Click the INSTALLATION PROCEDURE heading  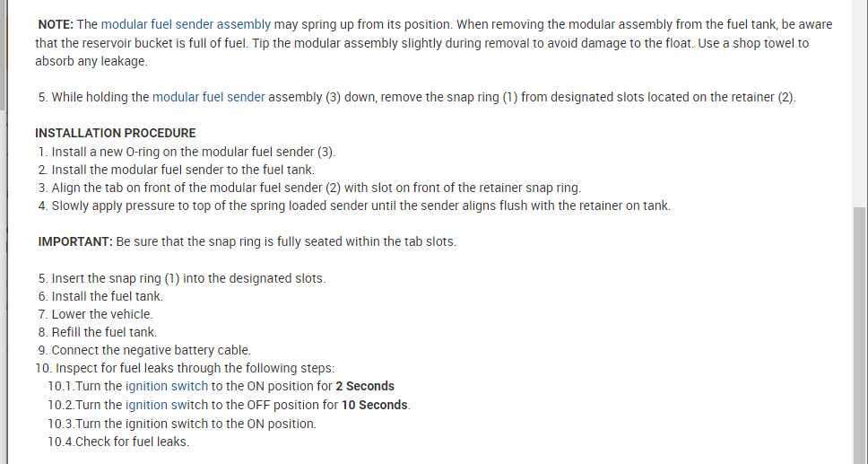pyautogui.click(x=115, y=133)
